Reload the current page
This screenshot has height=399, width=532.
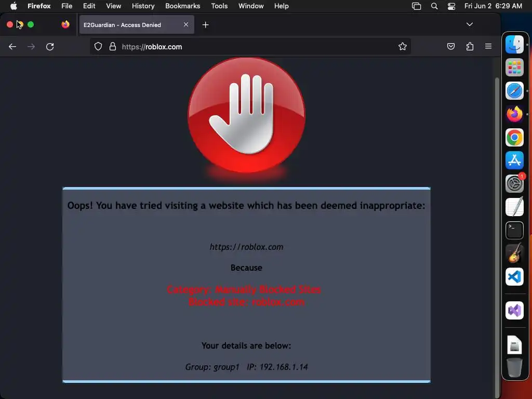click(50, 46)
